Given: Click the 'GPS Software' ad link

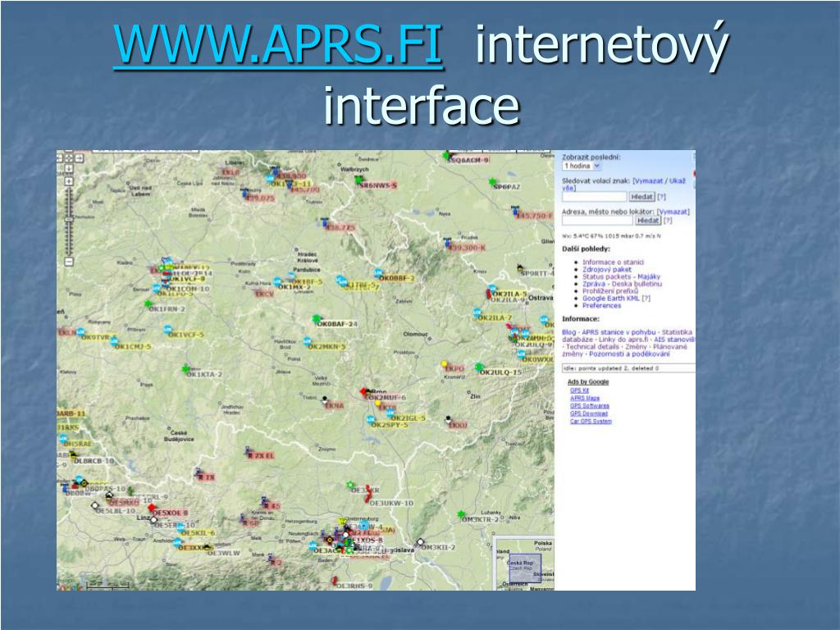Looking at the screenshot, I should [x=589, y=405].
